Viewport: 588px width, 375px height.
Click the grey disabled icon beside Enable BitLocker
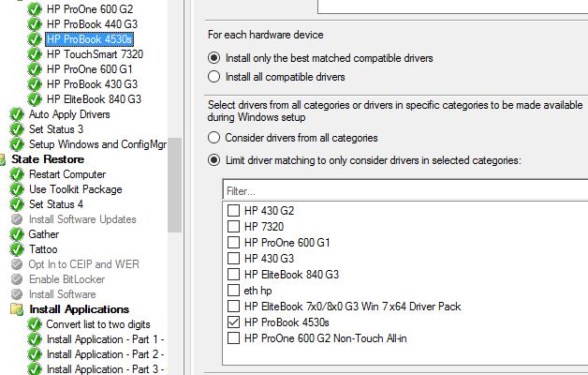tap(16, 279)
